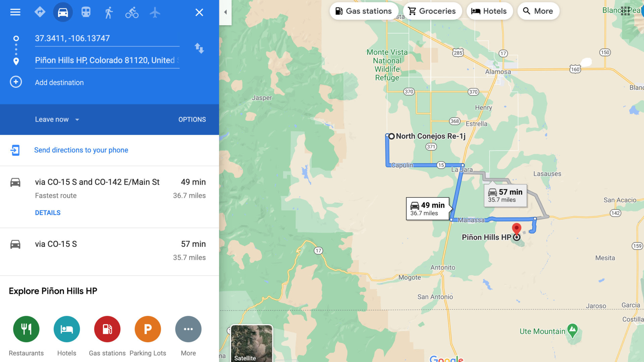Switch to cycling travel mode

132,12
